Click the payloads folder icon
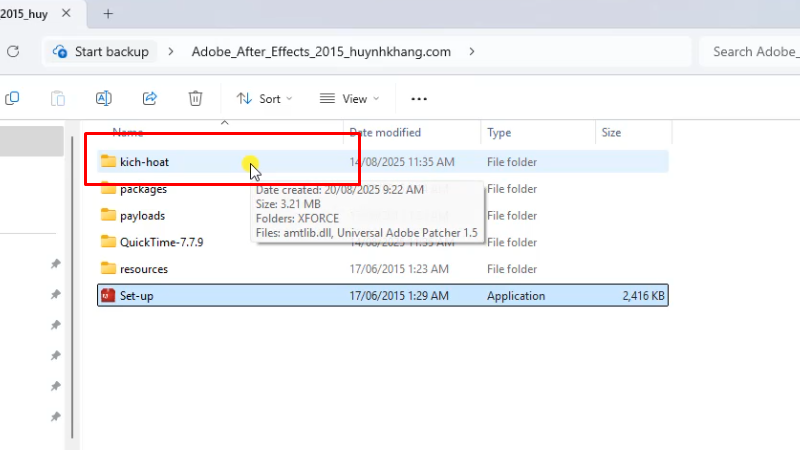This screenshot has height=450, width=800. (x=108, y=215)
